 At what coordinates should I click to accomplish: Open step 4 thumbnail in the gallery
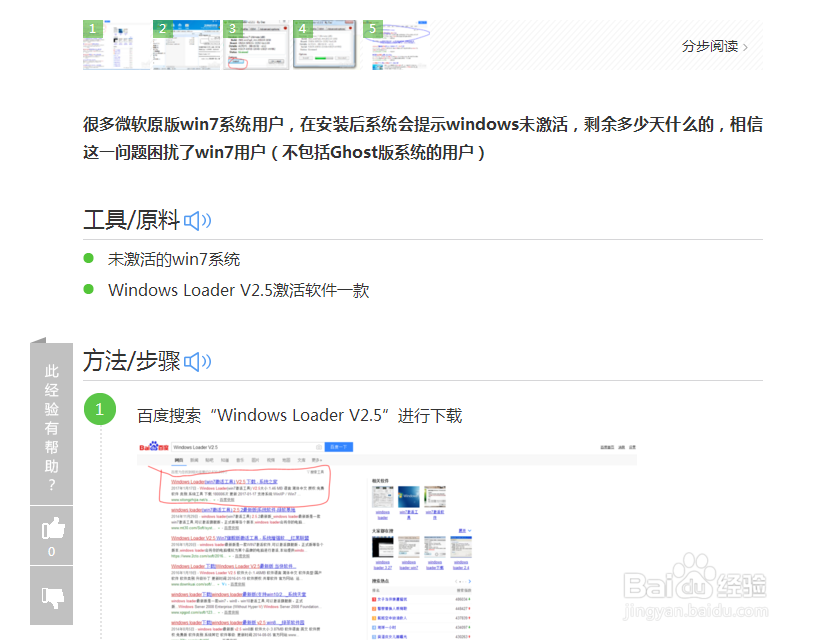pos(327,45)
